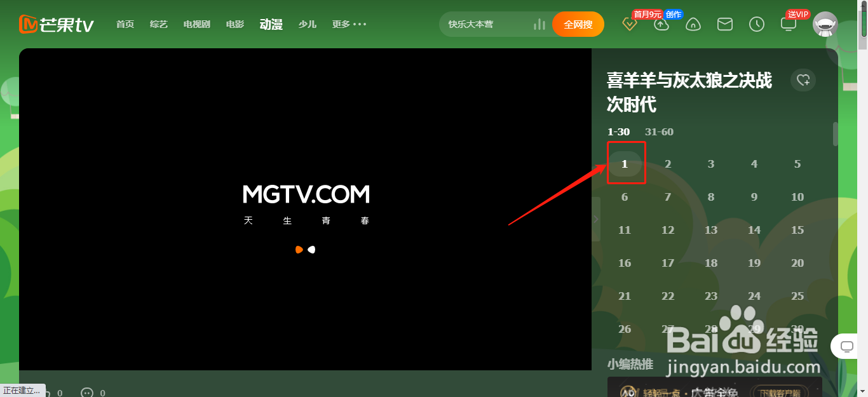Click the 全网搜 search button
This screenshot has width=868, height=397.
tap(578, 25)
